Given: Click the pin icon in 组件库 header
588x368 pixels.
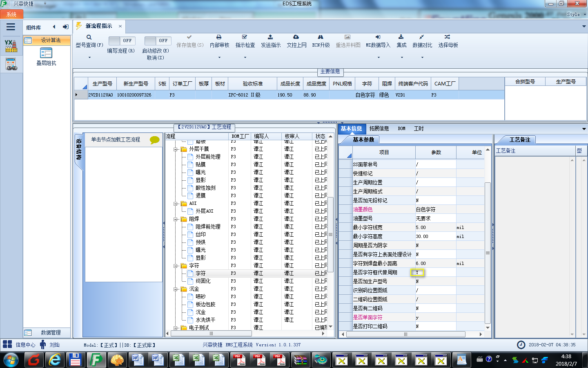Looking at the screenshot, I should point(65,27).
